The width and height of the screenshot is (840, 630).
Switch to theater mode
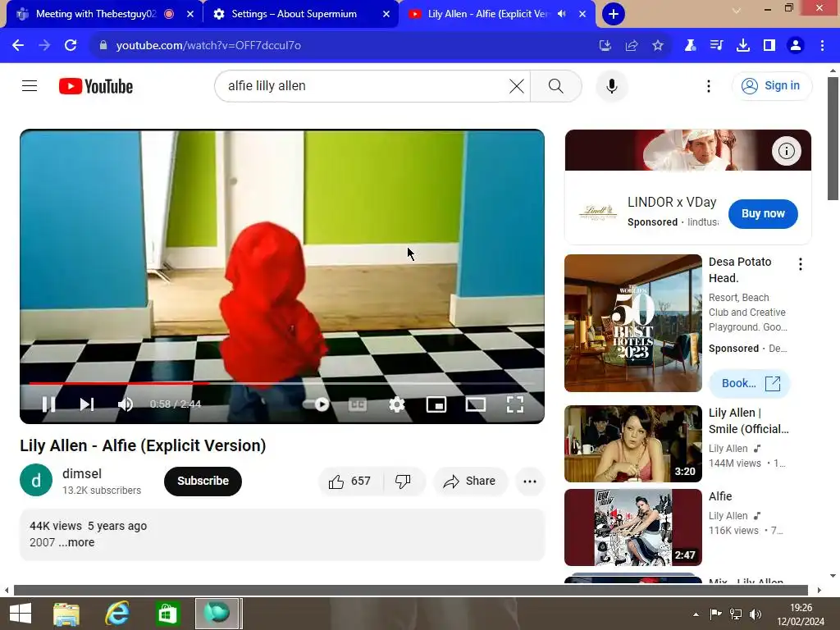[x=476, y=404]
